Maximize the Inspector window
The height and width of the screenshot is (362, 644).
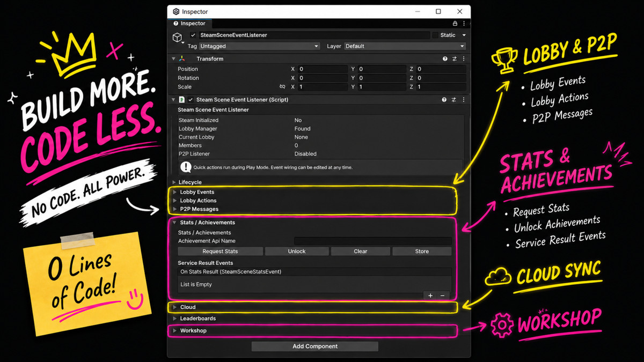pyautogui.click(x=438, y=12)
